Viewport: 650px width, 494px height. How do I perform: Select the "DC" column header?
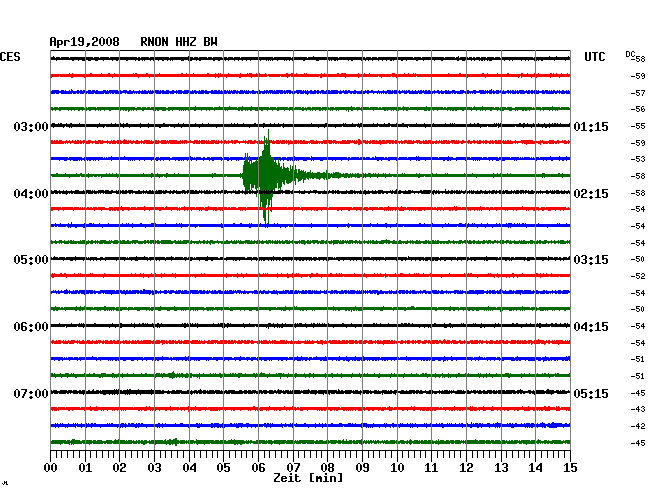point(630,54)
